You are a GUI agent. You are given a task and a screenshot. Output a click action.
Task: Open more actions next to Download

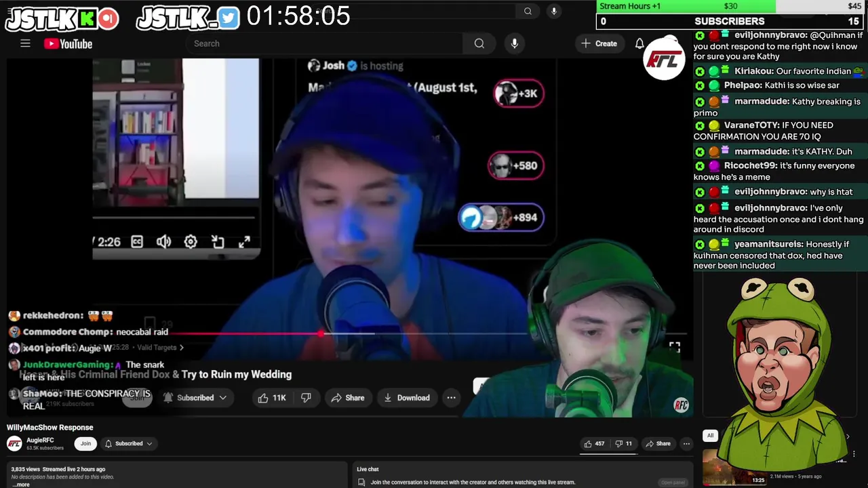(451, 398)
